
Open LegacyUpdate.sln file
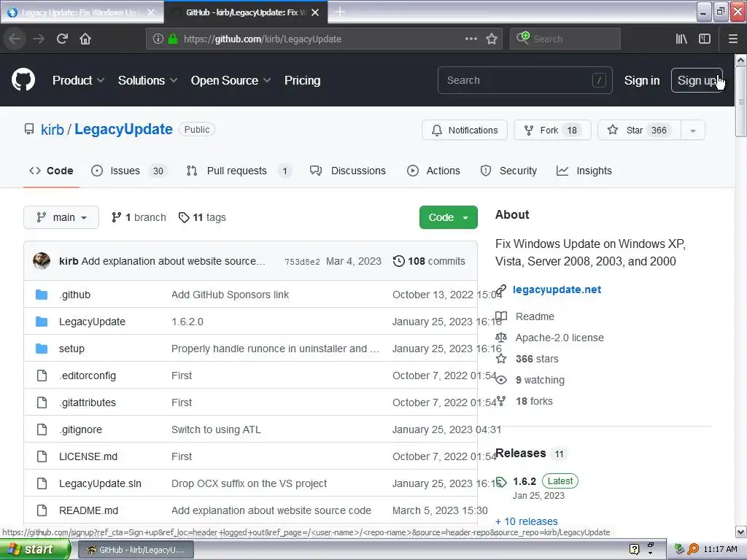coord(100,484)
